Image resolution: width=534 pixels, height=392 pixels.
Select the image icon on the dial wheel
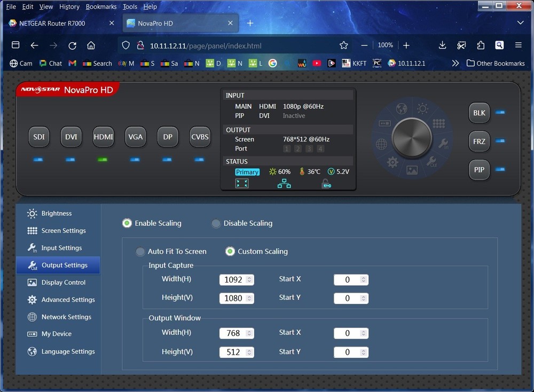pyautogui.click(x=413, y=170)
